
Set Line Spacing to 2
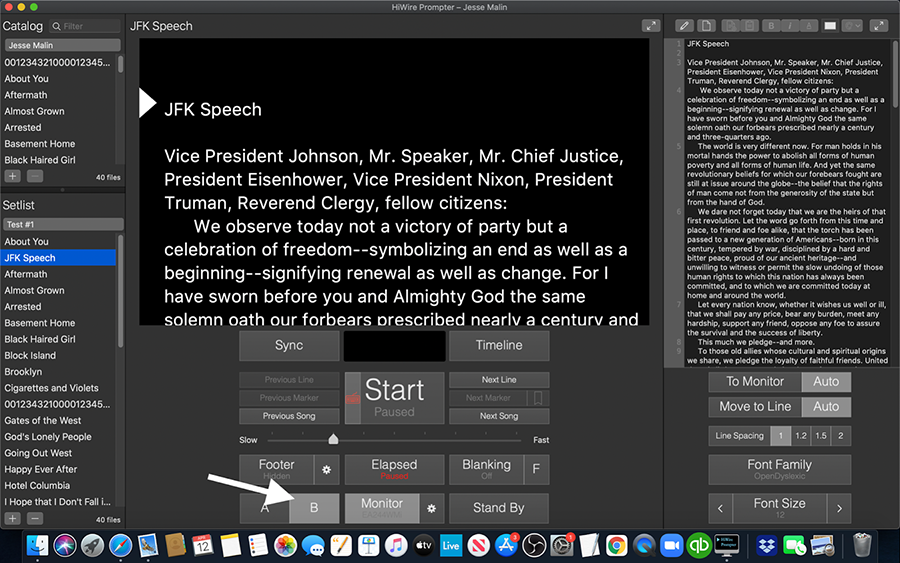point(841,436)
